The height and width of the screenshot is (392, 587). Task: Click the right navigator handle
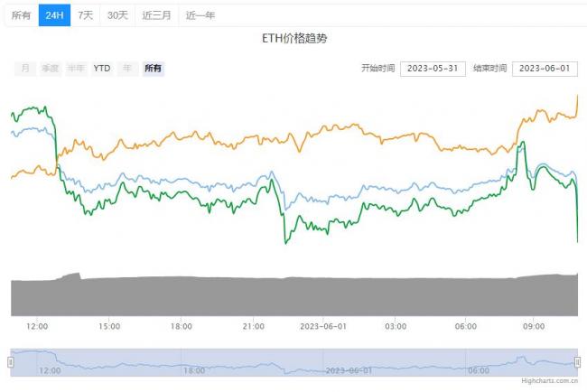578,362
